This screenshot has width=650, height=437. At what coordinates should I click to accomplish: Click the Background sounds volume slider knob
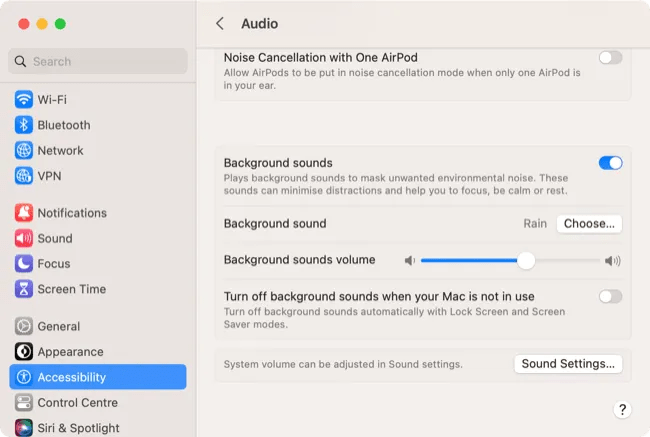pos(526,261)
